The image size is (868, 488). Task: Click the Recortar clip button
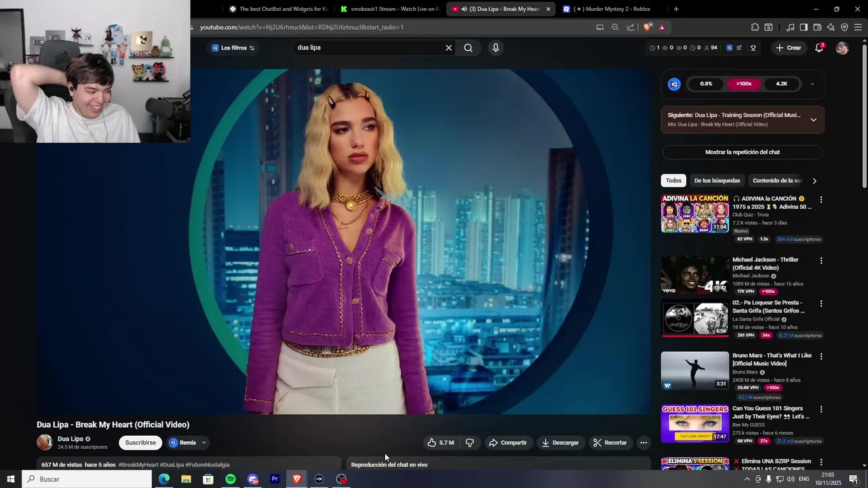point(610,443)
